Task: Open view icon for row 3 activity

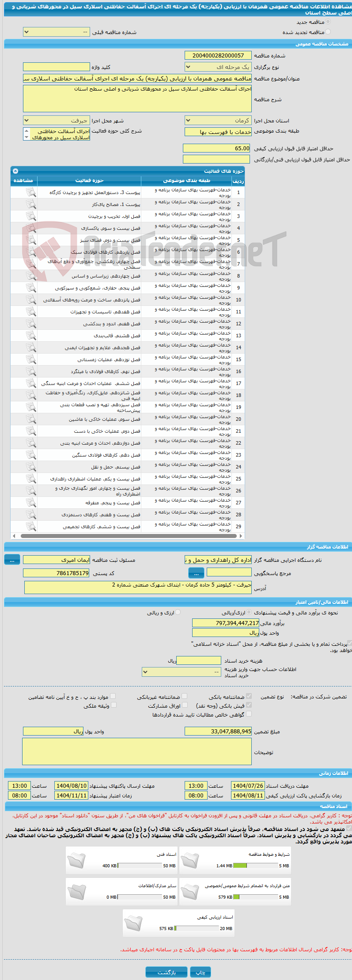Action: tap(30, 216)
